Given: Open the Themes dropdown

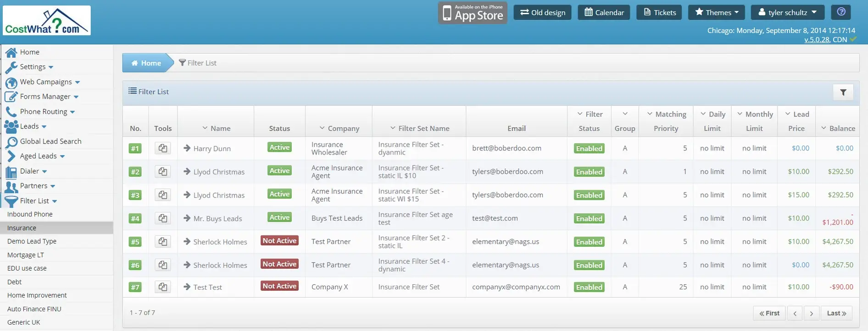Looking at the screenshot, I should tap(716, 12).
